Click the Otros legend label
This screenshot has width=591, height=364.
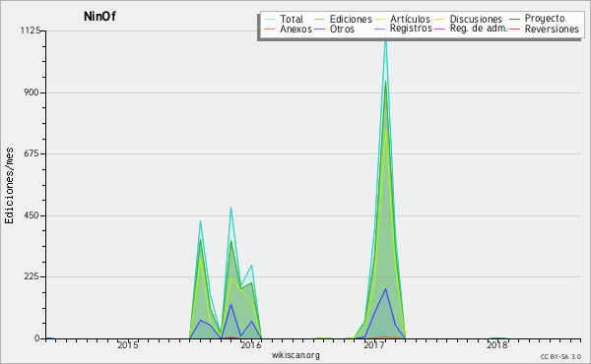tap(342, 29)
